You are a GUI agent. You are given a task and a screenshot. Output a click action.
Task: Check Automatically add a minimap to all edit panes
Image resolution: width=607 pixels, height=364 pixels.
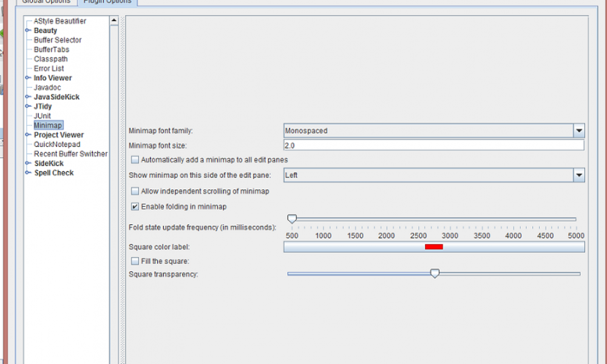coord(134,160)
